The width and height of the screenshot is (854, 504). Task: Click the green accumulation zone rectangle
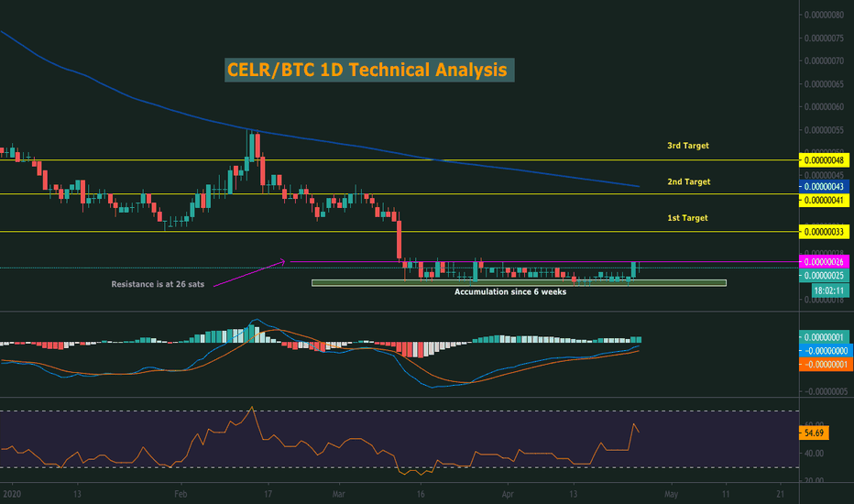click(x=519, y=283)
